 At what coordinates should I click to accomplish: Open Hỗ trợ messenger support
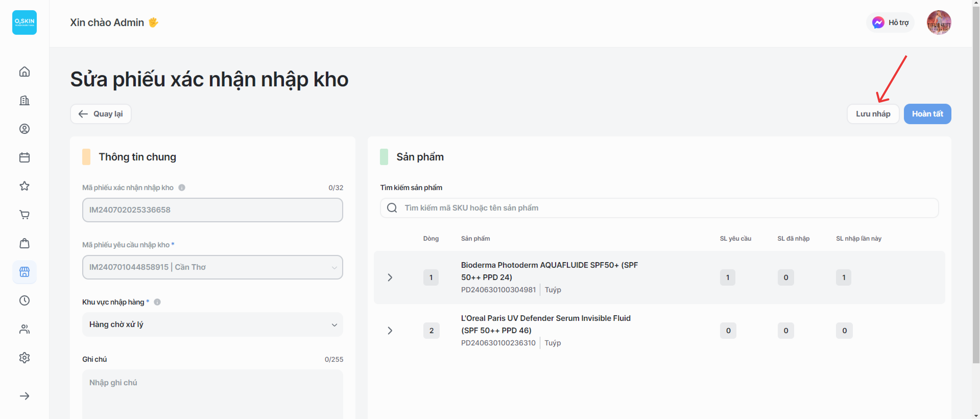pyautogui.click(x=890, y=23)
